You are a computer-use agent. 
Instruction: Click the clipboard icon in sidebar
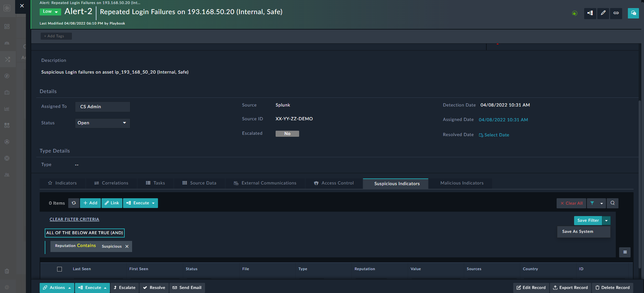pos(7,271)
